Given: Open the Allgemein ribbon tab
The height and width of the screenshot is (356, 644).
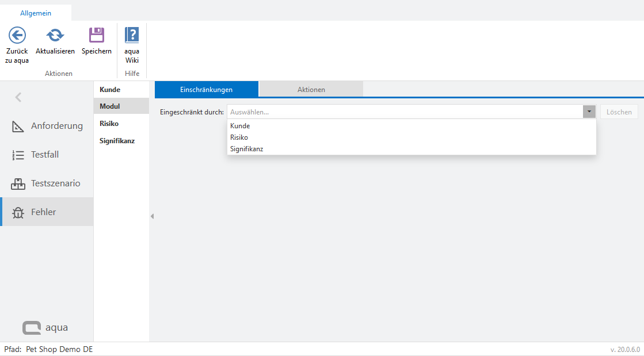Looking at the screenshot, I should [36, 13].
